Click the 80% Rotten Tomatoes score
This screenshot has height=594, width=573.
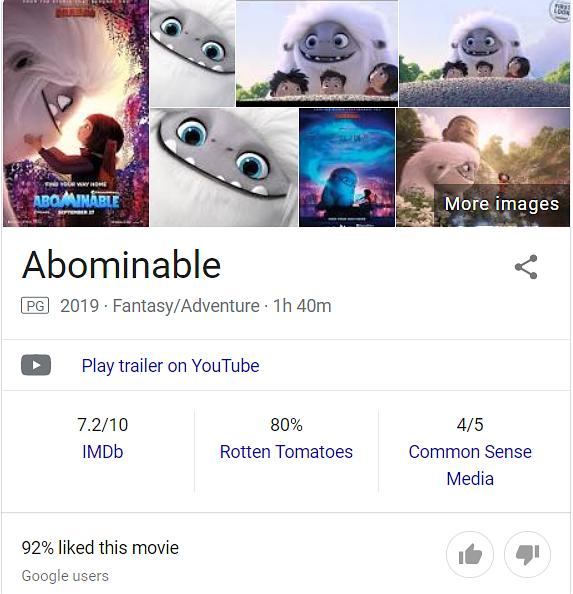pyautogui.click(x=286, y=425)
